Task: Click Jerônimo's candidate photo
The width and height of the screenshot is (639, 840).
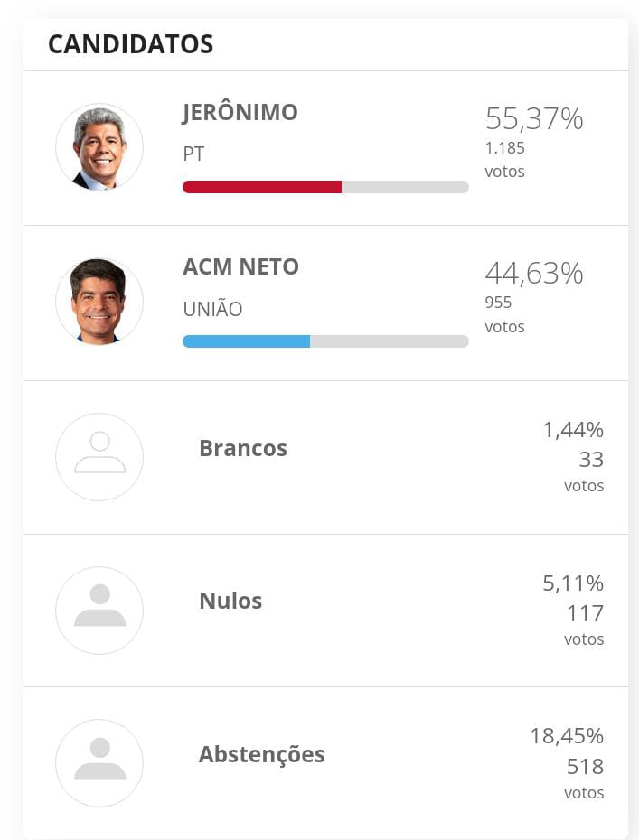Action: pos(99,147)
